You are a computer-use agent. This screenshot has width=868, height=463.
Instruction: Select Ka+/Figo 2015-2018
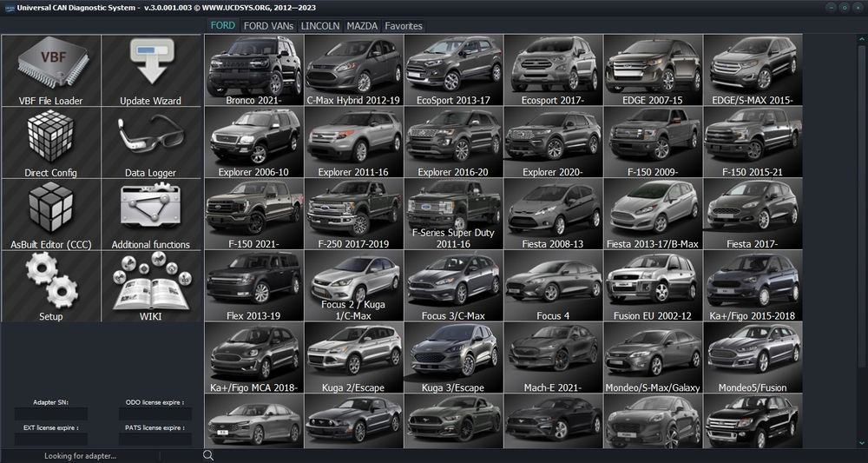[753, 286]
